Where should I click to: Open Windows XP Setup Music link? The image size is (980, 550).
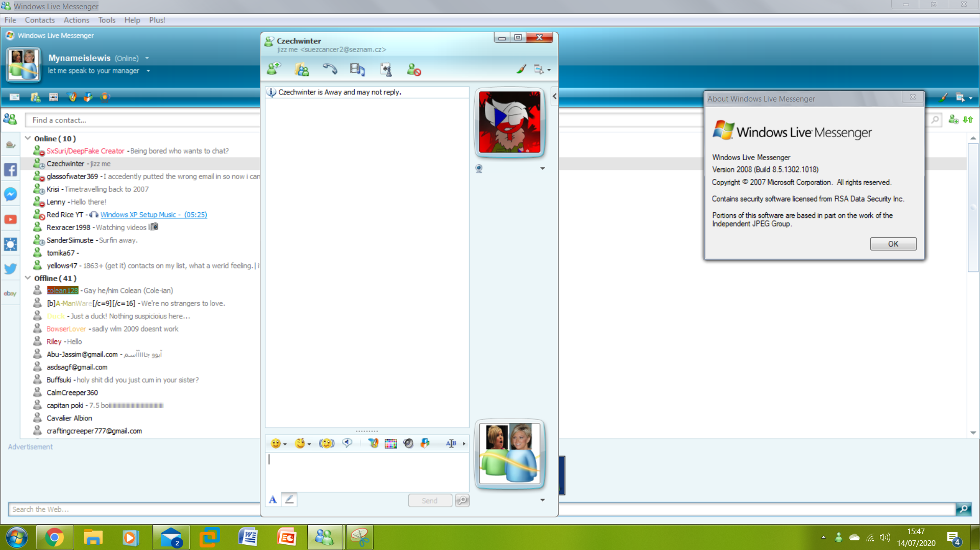(x=154, y=215)
